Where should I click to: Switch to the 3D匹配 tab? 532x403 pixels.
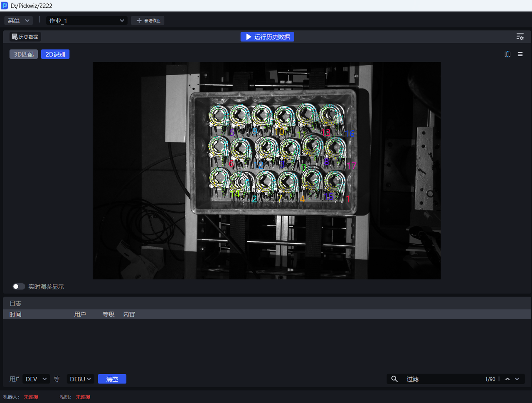(x=24, y=54)
